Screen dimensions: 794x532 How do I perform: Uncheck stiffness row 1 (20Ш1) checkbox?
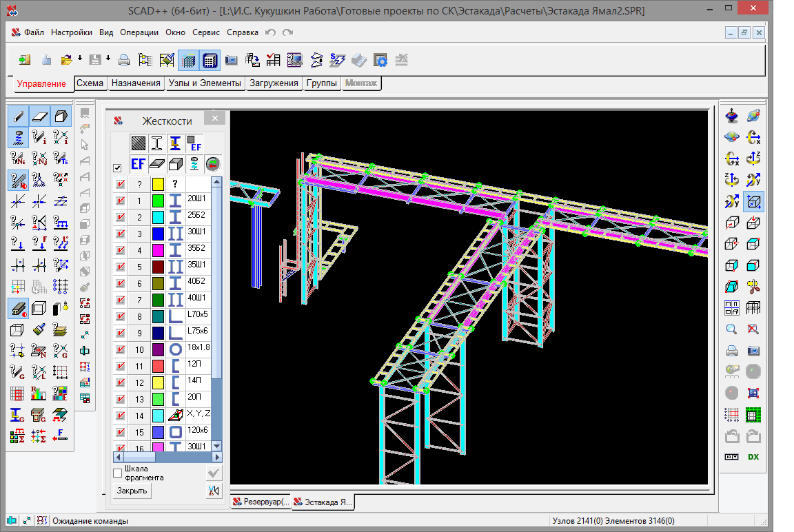[121, 201]
